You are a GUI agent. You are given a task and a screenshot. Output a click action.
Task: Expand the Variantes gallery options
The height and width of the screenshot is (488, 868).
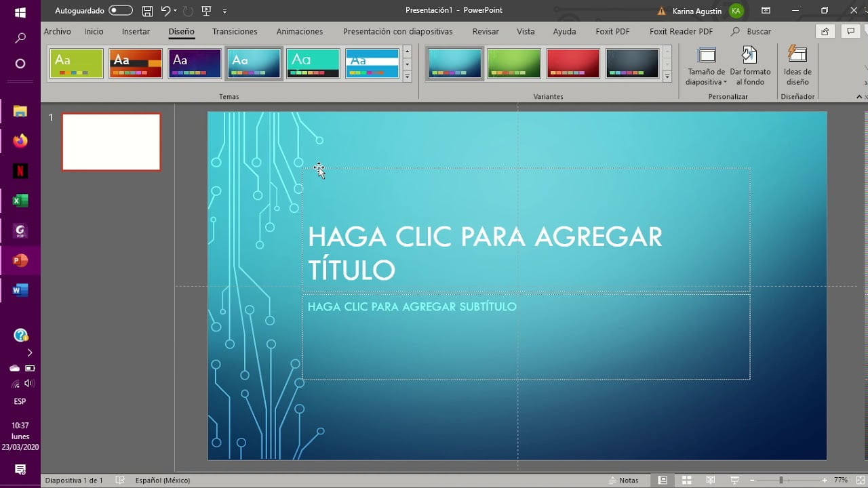(667, 77)
